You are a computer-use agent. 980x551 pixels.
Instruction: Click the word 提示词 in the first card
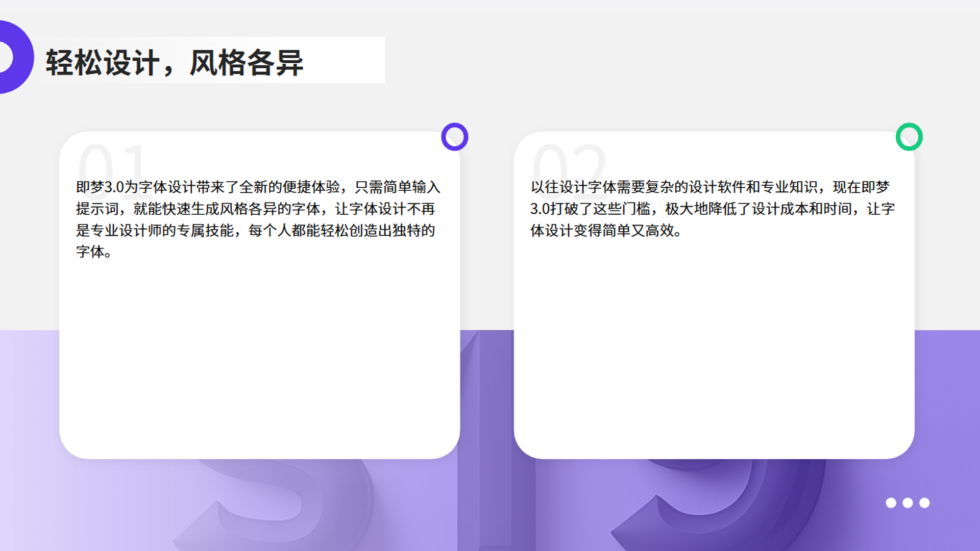coord(97,209)
